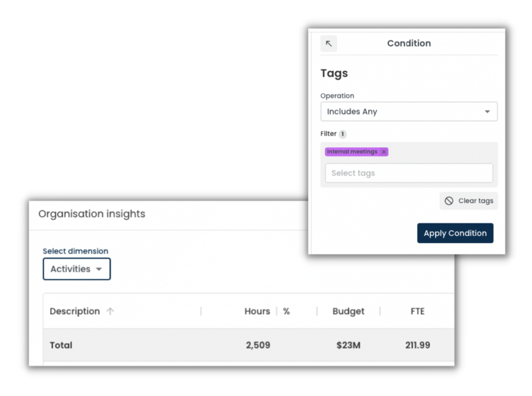
Task: Click the total FTE value 211.99
Action: 418,345
